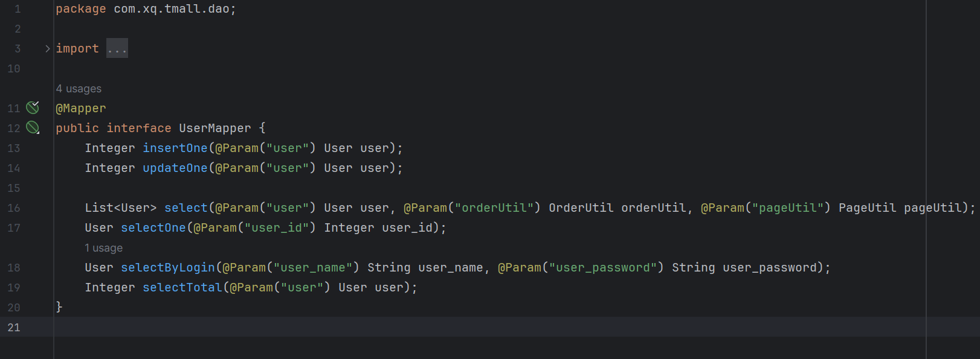Expand the folded import section chevron
This screenshot has width=980, height=359.
tap(48, 49)
